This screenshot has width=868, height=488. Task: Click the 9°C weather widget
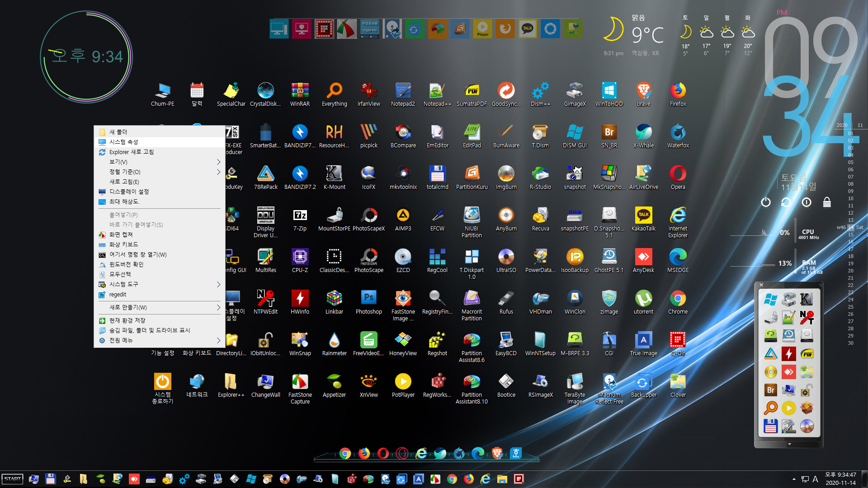(647, 35)
